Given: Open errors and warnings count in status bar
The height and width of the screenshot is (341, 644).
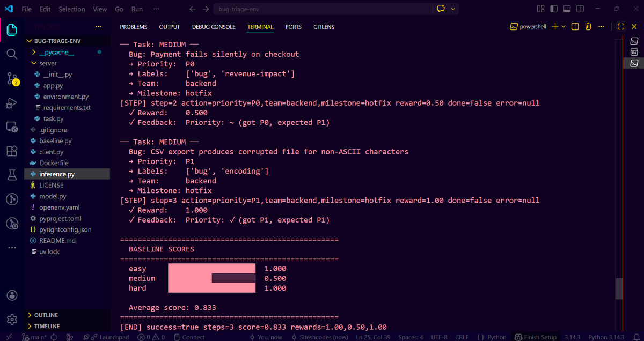Looking at the screenshot, I should point(151,337).
